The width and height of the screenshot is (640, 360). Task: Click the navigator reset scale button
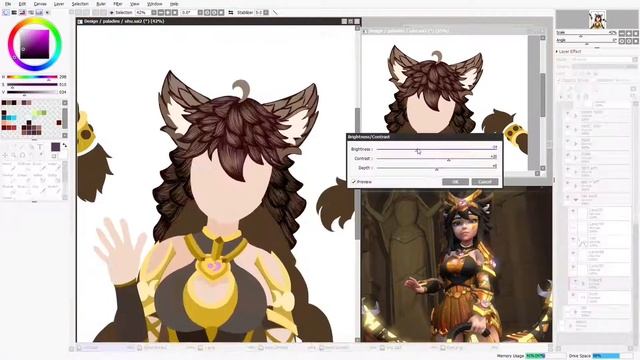click(x=636, y=33)
